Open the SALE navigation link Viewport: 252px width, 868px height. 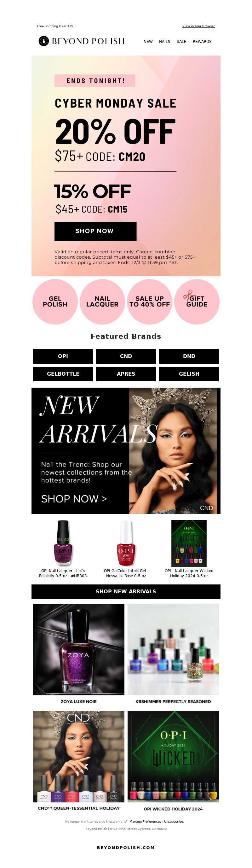pos(181,41)
